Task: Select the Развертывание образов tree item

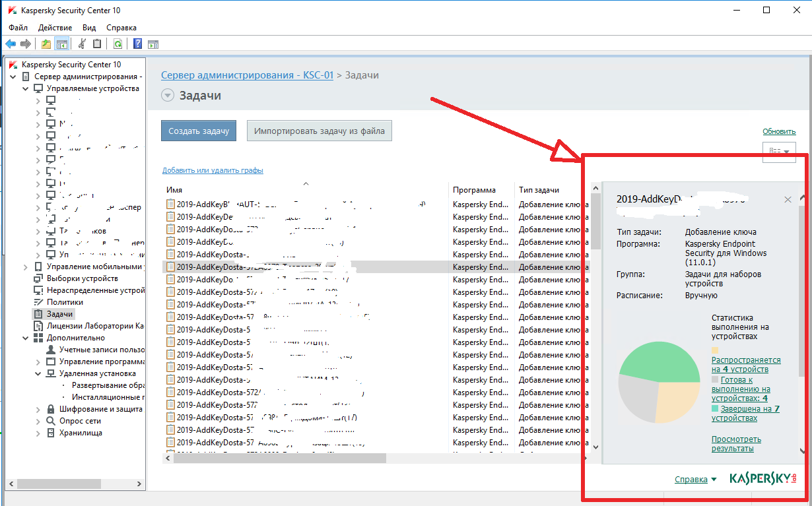Action: 108,385
